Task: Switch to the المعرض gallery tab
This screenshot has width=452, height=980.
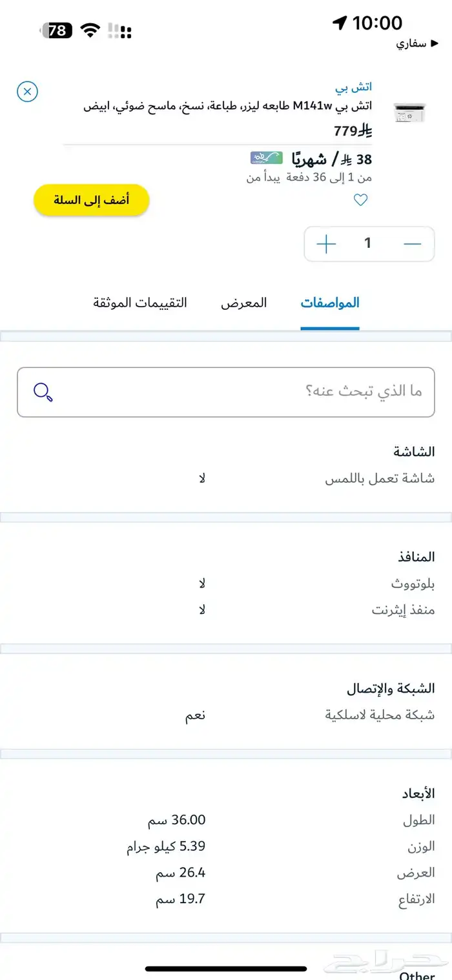Action: 243,302
